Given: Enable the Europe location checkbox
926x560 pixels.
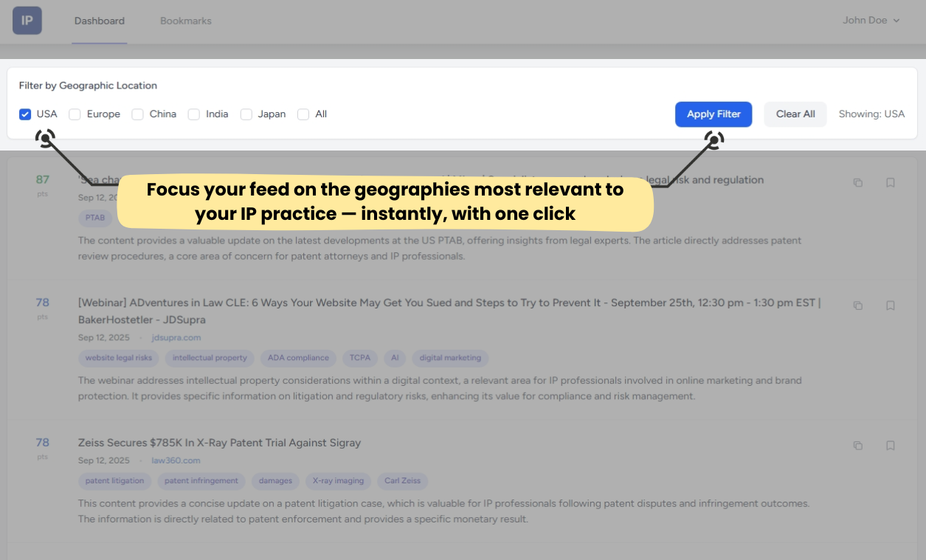Looking at the screenshot, I should click(75, 114).
